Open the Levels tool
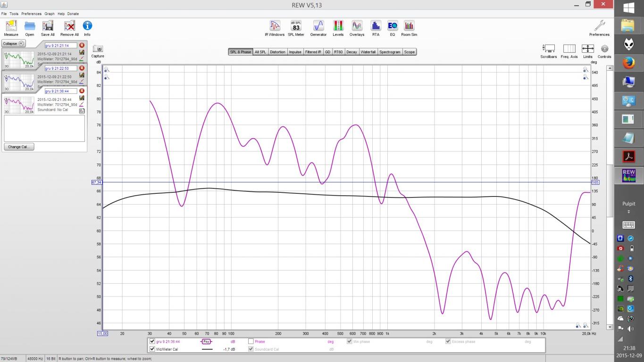The height and width of the screenshot is (362, 644). (338, 28)
